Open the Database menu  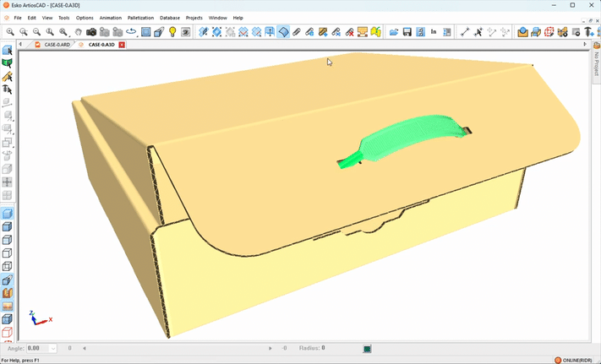170,18
